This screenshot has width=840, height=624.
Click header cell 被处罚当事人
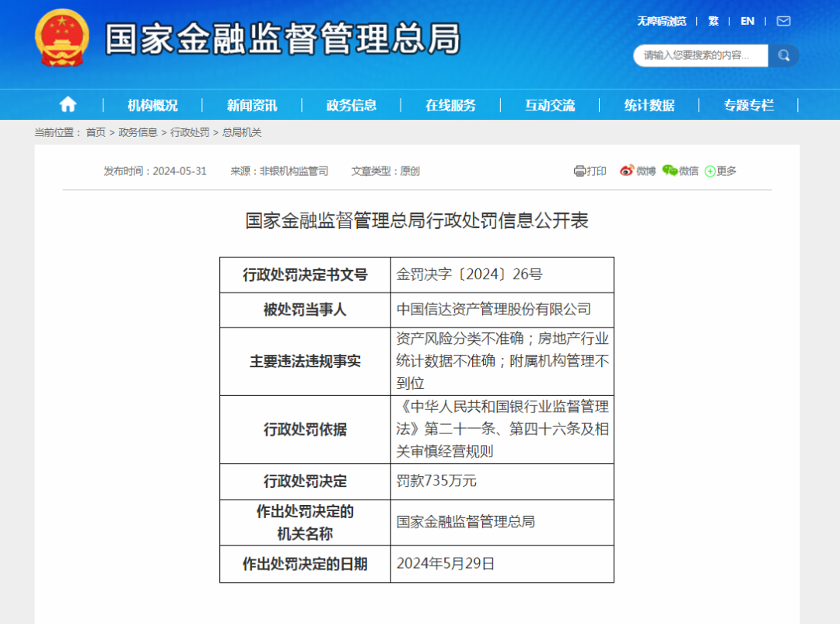click(x=306, y=310)
